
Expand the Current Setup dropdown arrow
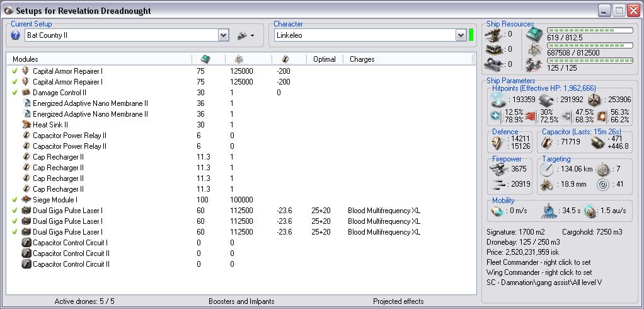coord(223,35)
